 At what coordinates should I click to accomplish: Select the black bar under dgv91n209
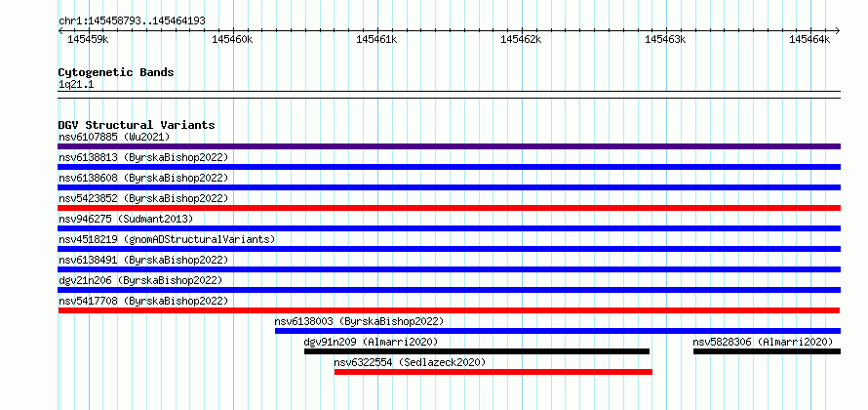(x=477, y=351)
